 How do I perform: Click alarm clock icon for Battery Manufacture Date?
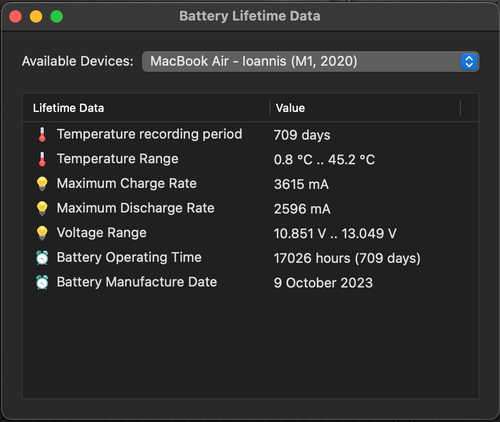(x=42, y=282)
